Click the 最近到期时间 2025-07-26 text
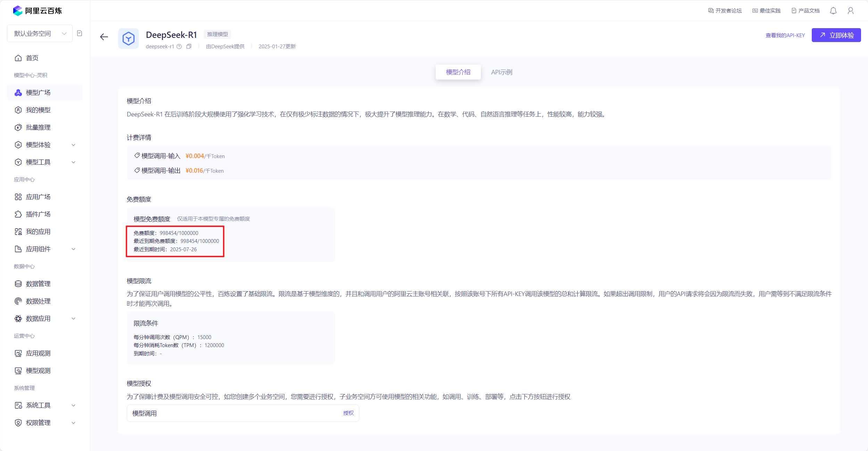The width and height of the screenshot is (868, 451). 165,249
